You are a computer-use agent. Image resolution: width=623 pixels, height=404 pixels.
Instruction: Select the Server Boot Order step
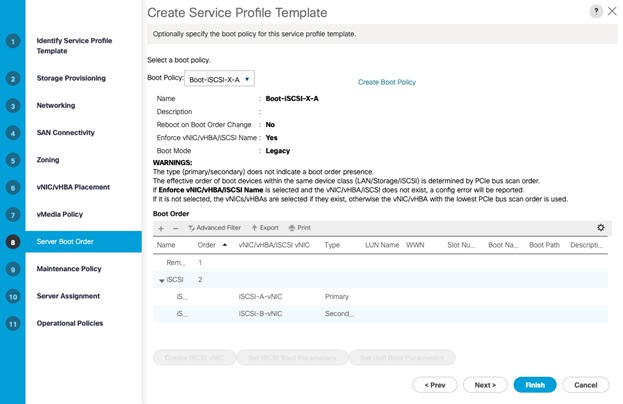click(83, 242)
